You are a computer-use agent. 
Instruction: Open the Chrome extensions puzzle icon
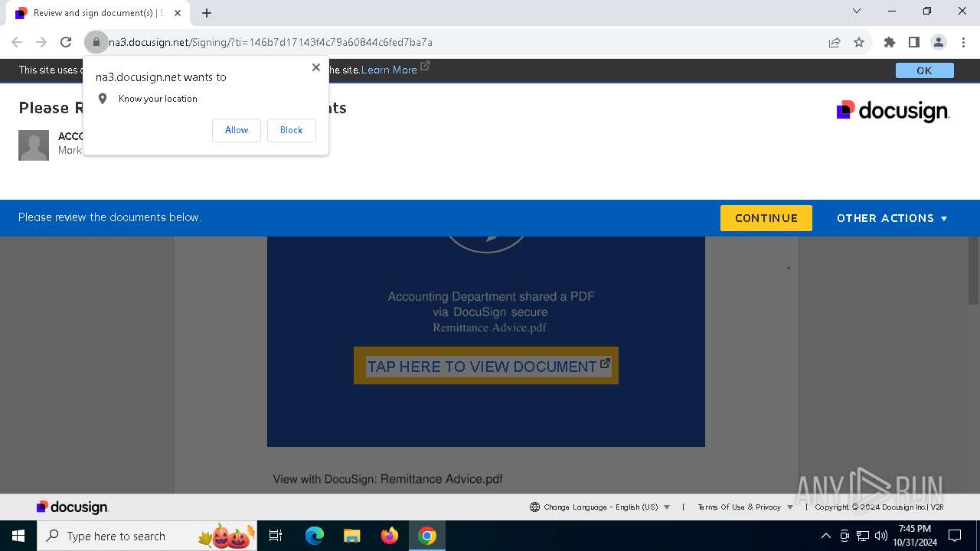[889, 42]
